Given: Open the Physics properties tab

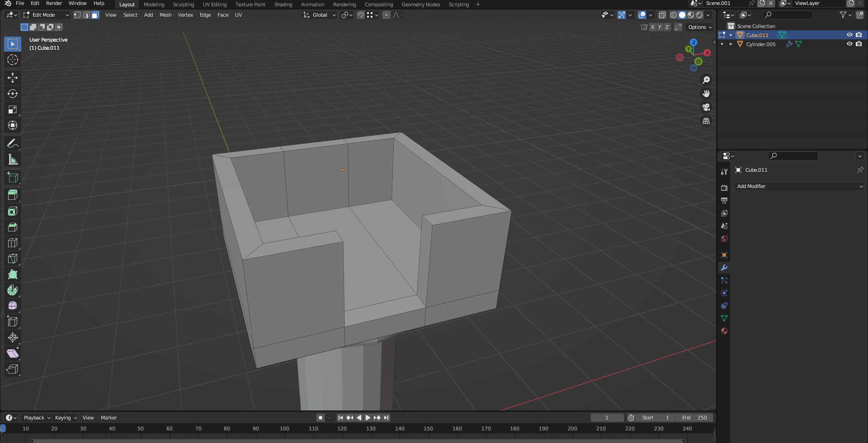Looking at the screenshot, I should click(724, 293).
